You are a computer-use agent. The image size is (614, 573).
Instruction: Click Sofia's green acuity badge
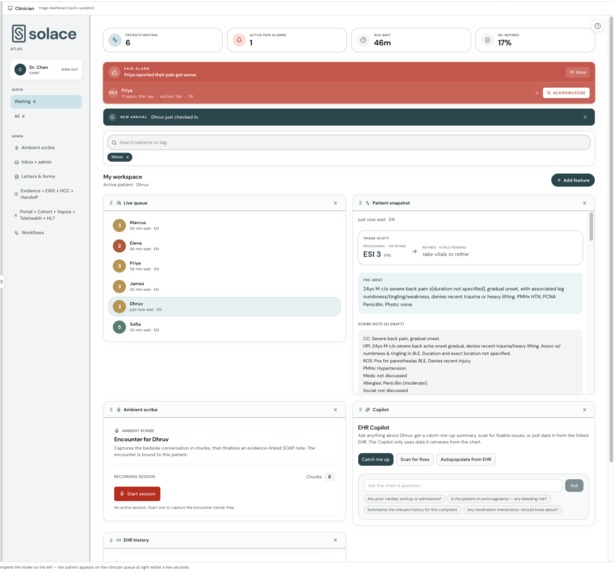[119, 327]
